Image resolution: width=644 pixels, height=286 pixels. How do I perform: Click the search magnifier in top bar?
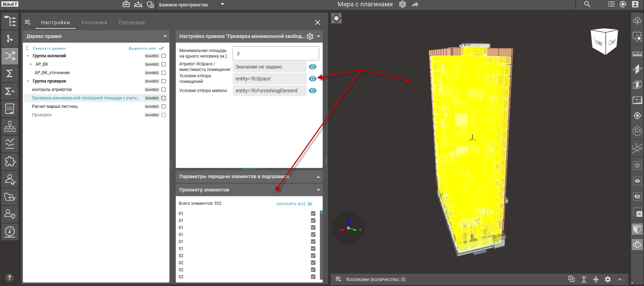[x=587, y=4]
